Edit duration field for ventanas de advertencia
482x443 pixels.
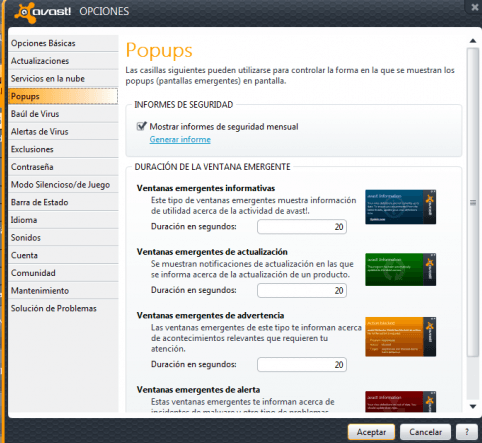(302, 365)
